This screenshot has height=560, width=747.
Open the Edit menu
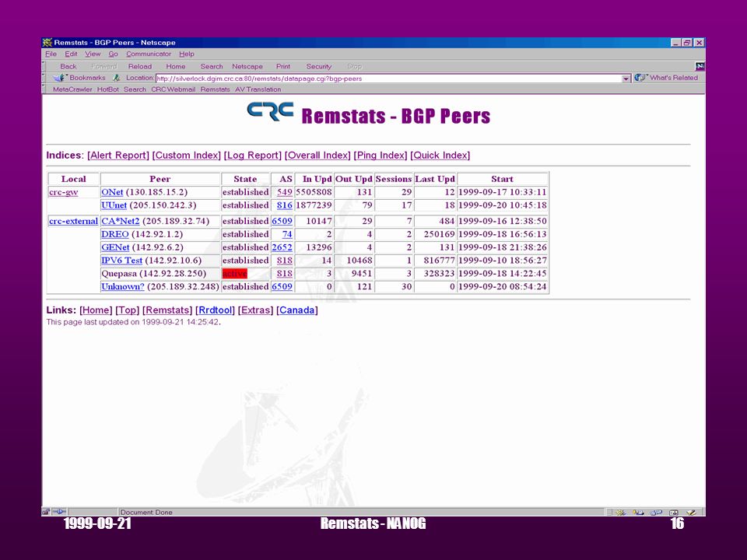[71, 54]
